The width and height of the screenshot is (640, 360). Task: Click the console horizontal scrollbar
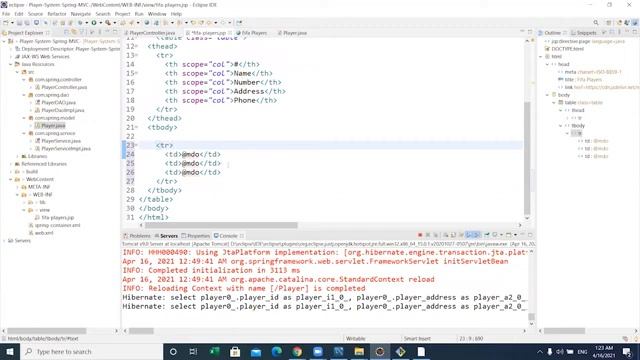pyautogui.click(x=141, y=331)
